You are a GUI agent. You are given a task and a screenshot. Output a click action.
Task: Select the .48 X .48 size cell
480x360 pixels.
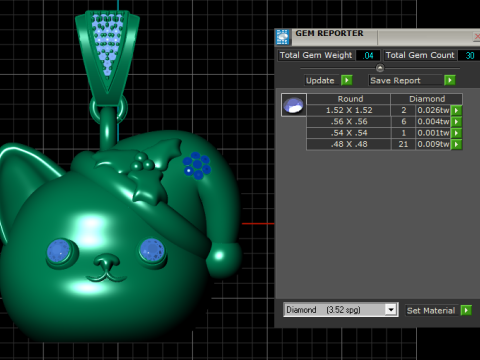(x=349, y=144)
